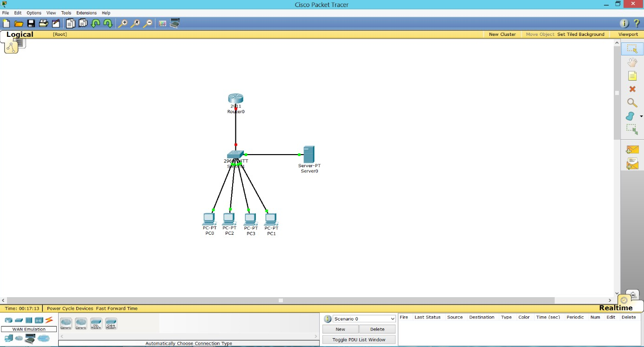This screenshot has width=644, height=347.
Task: Paste using toolbar paste icon
Action: point(83,23)
